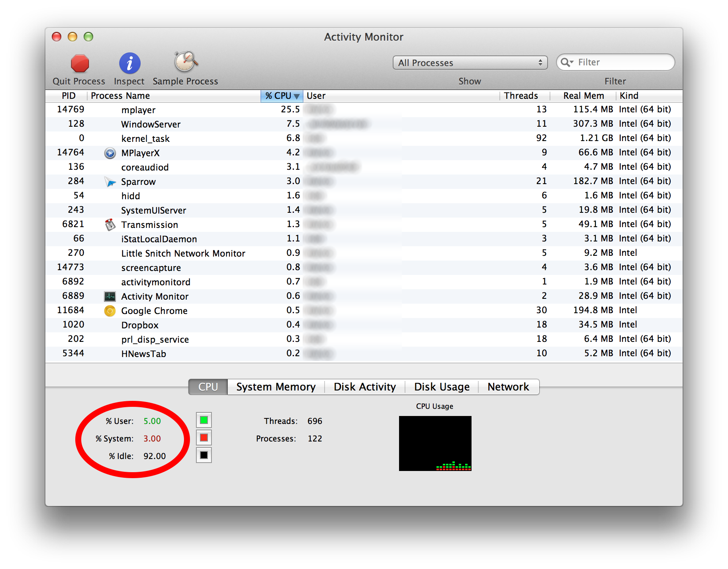Click the 25.5 CPU value
Viewport: 728px width, 569px height.
point(290,110)
